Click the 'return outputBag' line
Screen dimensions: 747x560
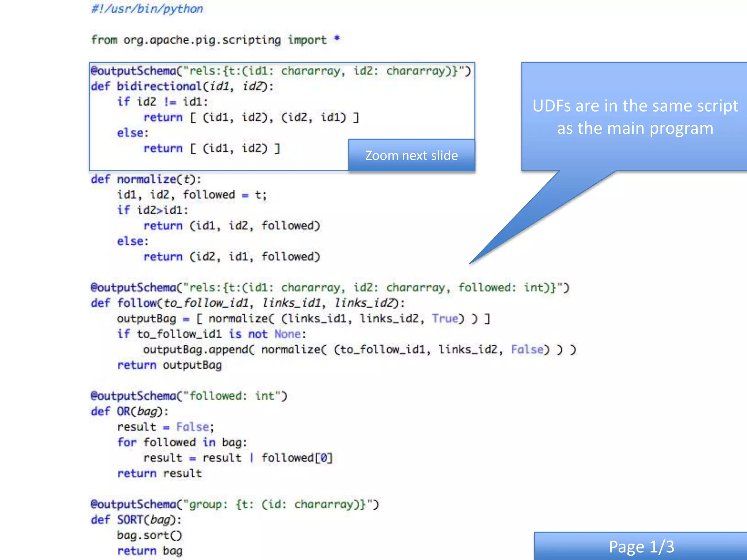[x=170, y=365]
